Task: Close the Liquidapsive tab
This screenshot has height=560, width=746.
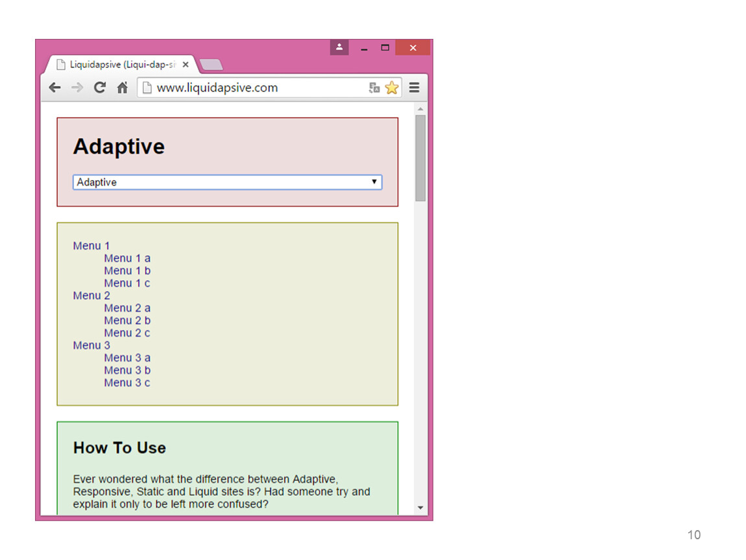Action: coord(186,65)
